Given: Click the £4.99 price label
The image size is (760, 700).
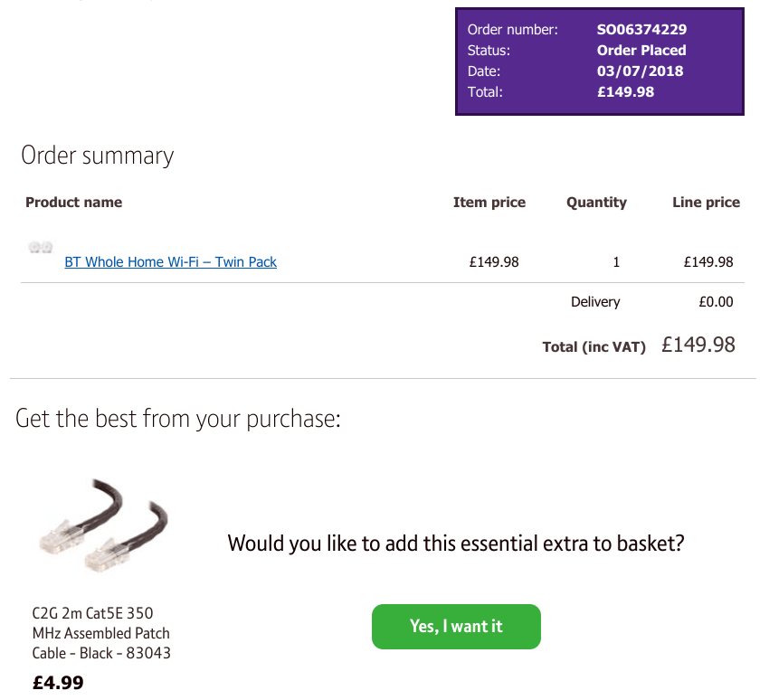Looking at the screenshot, I should point(58,682).
